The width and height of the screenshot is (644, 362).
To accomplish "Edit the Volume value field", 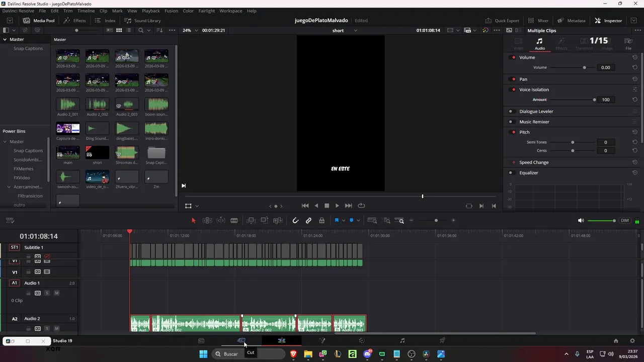I will click(605, 67).
